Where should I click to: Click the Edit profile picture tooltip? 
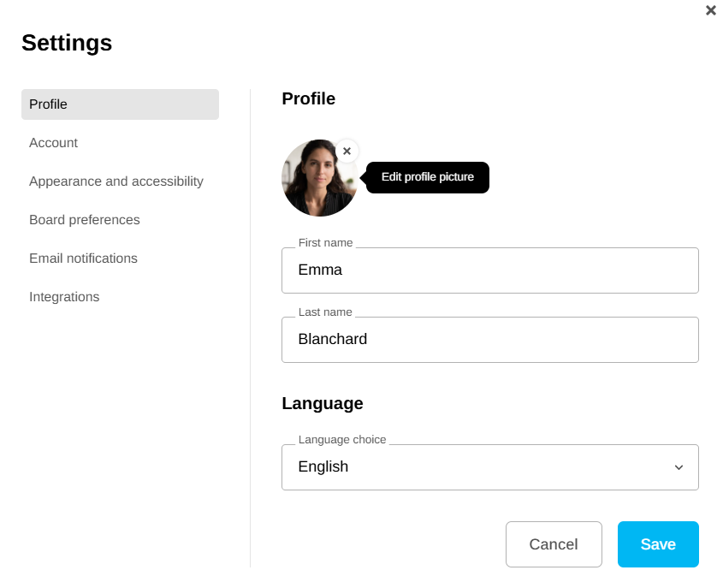pos(427,177)
